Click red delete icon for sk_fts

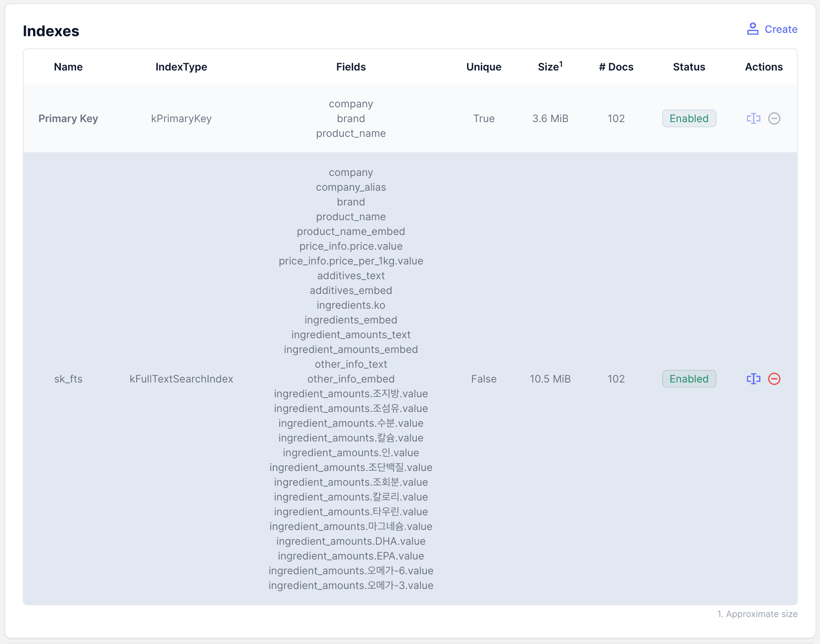pos(774,379)
